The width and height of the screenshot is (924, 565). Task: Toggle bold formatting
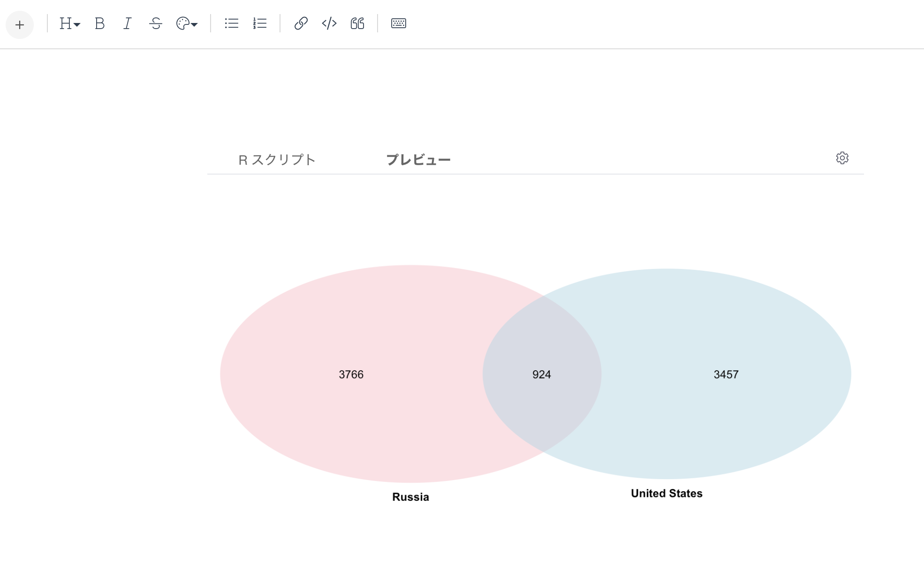[x=99, y=23]
